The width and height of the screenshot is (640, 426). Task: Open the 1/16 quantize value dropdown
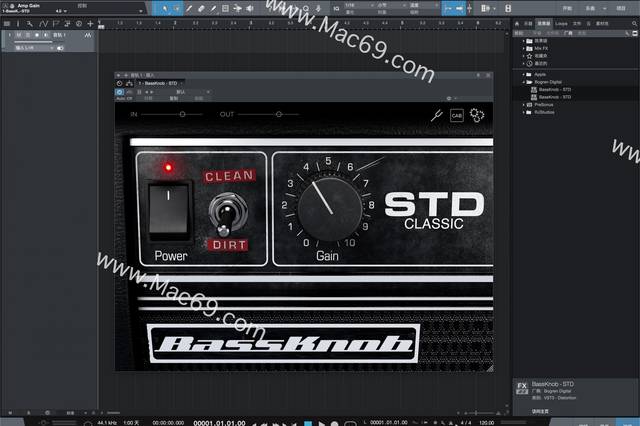point(359,5)
